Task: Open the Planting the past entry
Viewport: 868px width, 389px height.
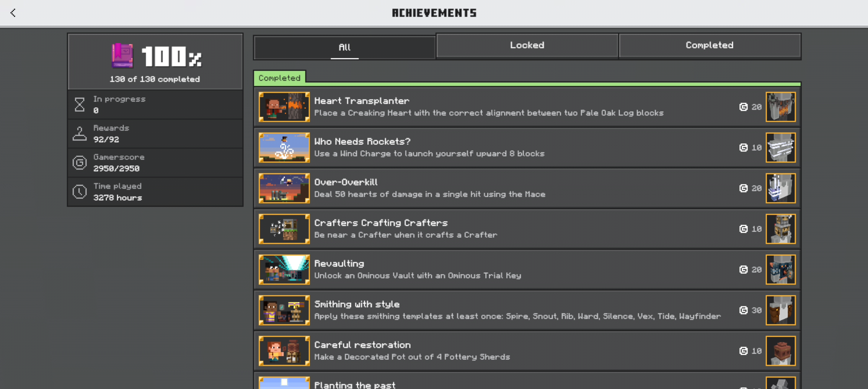Action: (527, 381)
